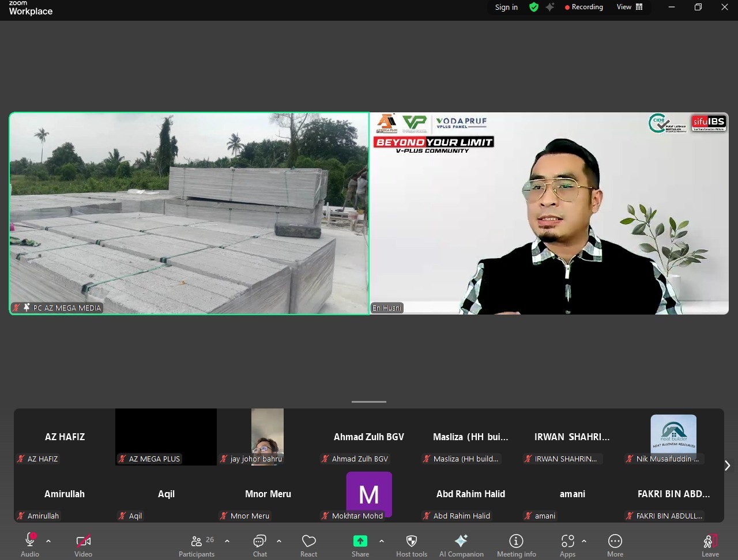The image size is (738, 560).
Task: Select Ahmad Zulh BGV participant tile
Action: pyautogui.click(x=369, y=437)
